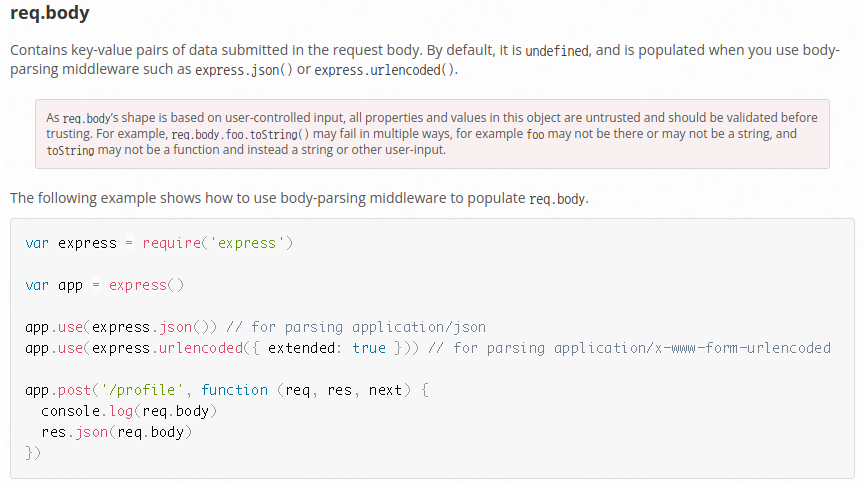Click the 'application/x-www-form-urlencoded' comment
865x487 pixels.
pyautogui.click(x=692, y=348)
